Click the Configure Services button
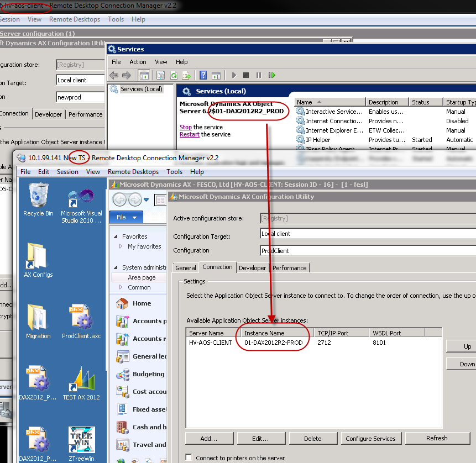The width and height of the screenshot is (476, 463). (x=370, y=439)
